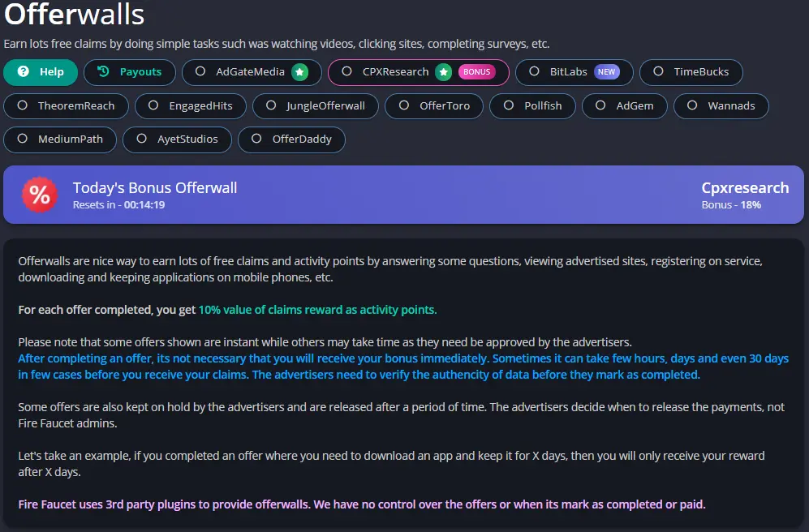Open the AyetStudios offerwall
The height and width of the screenshot is (532, 809).
pos(177,139)
